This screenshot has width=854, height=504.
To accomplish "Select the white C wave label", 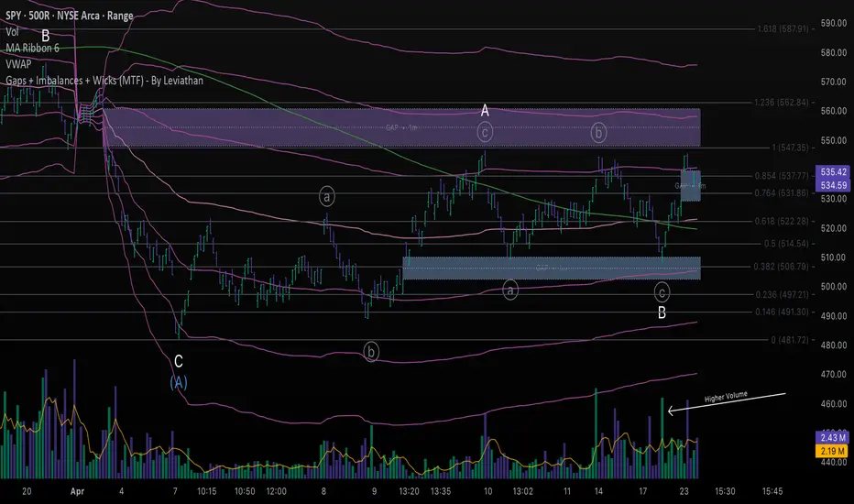I will (178, 361).
